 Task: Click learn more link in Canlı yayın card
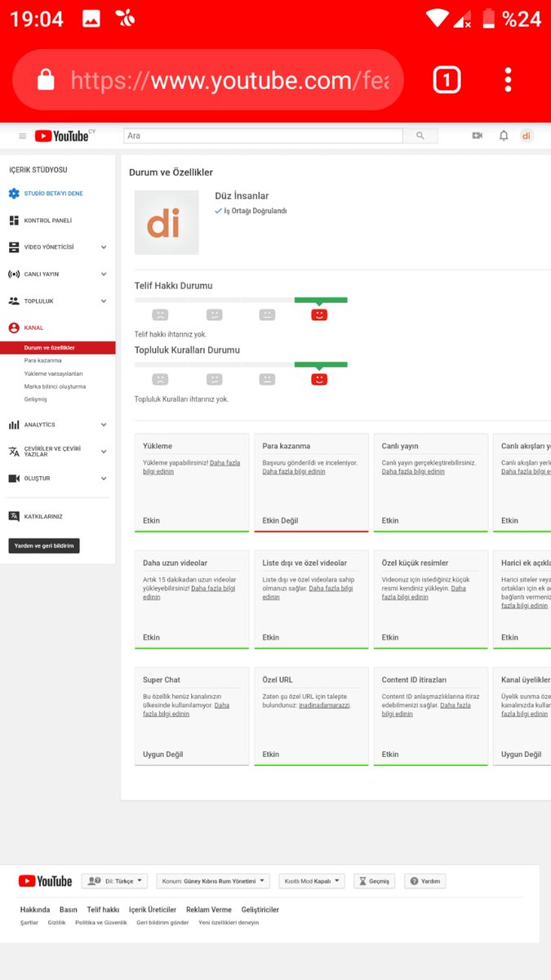click(x=413, y=471)
